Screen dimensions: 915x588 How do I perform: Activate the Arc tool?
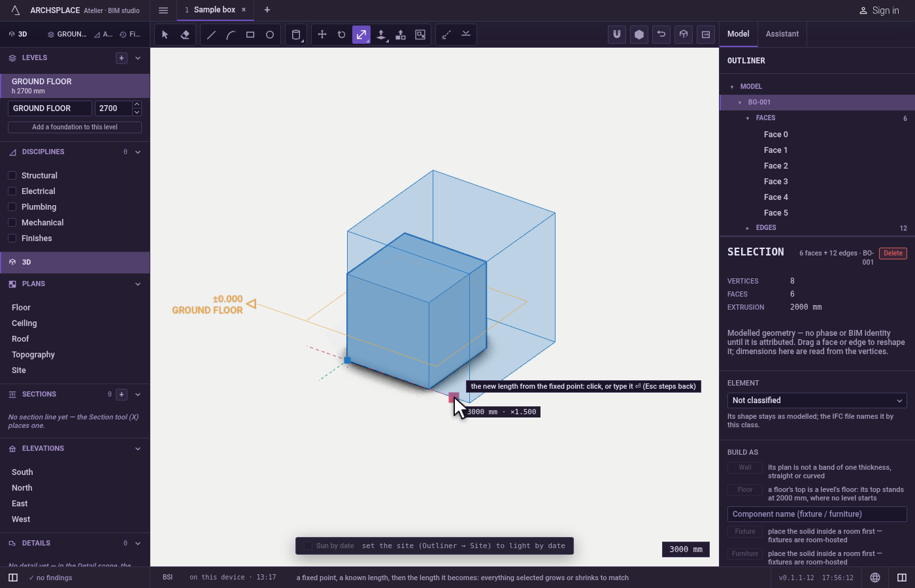[231, 35]
